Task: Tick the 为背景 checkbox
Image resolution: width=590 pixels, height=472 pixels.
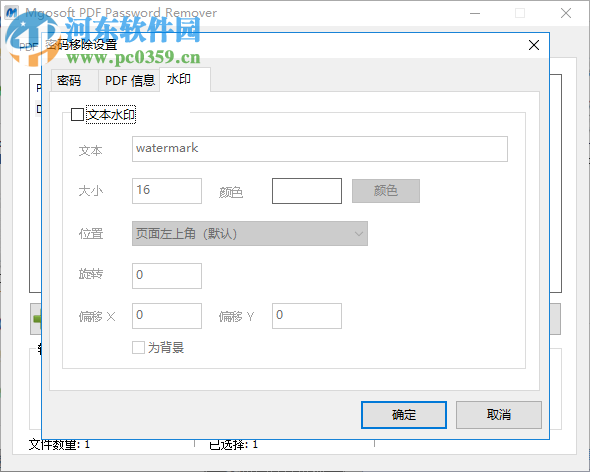Action: point(138,347)
